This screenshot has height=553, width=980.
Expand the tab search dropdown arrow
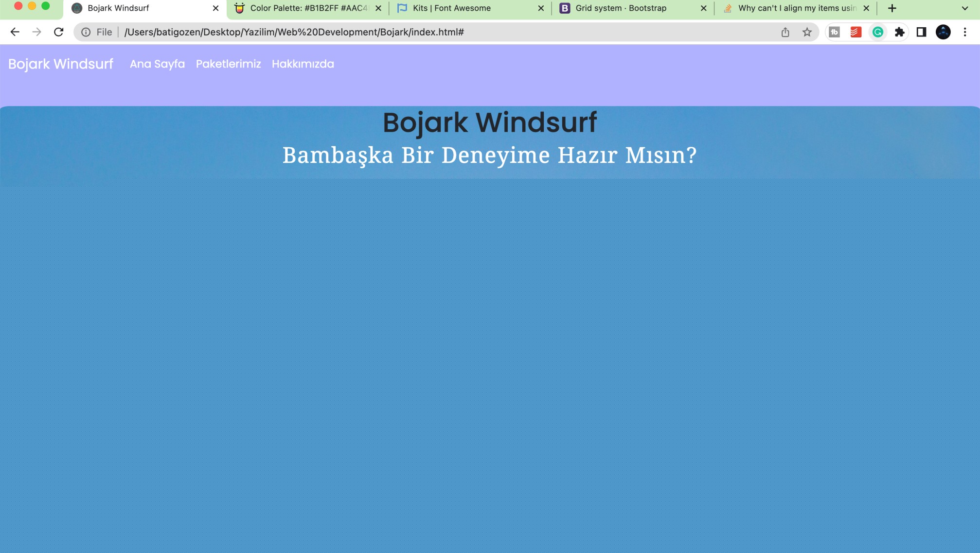click(x=965, y=8)
